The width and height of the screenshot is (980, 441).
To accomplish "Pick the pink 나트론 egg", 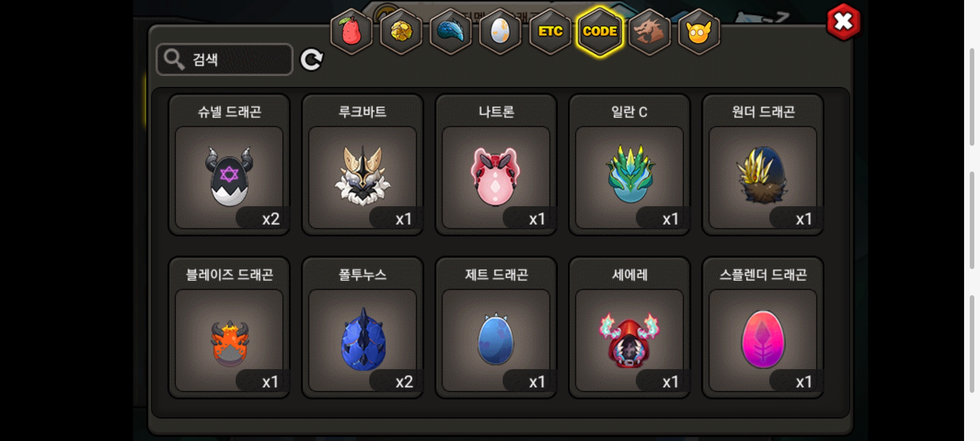I will tap(496, 165).
